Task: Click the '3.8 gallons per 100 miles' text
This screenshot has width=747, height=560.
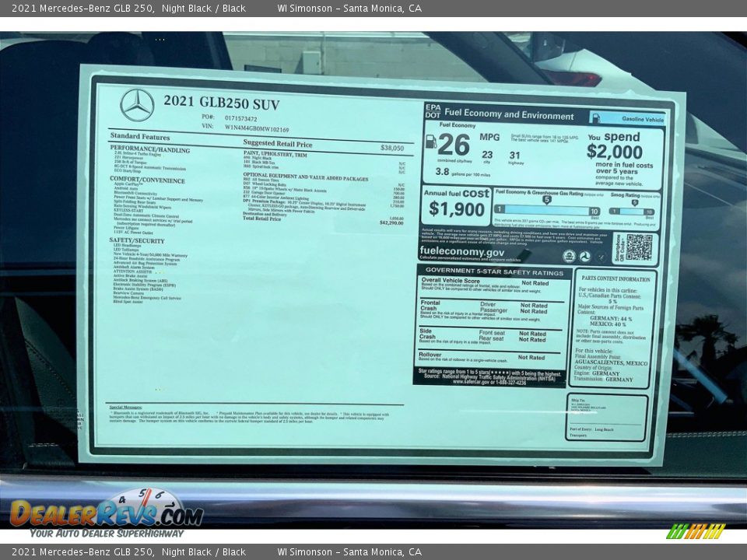Action: pyautogui.click(x=462, y=173)
